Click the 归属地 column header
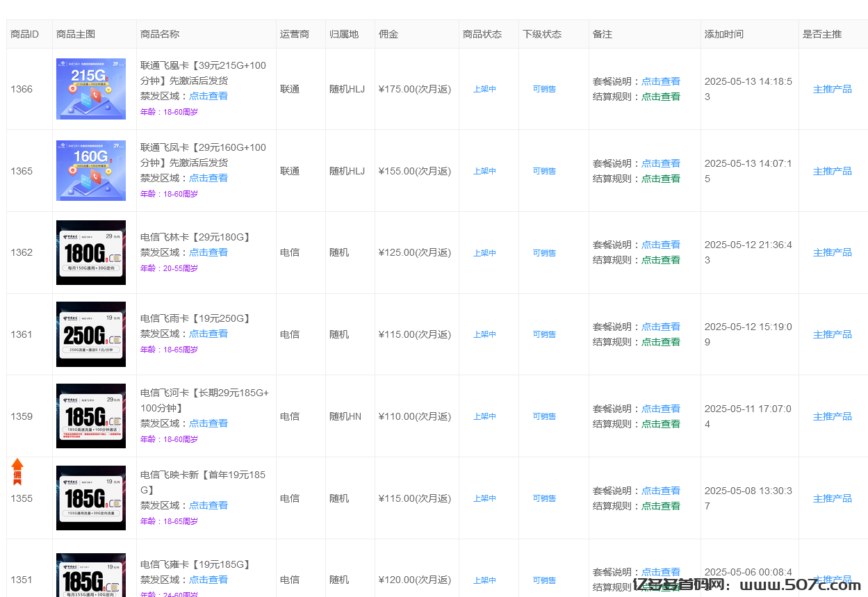The width and height of the screenshot is (868, 597). [344, 34]
